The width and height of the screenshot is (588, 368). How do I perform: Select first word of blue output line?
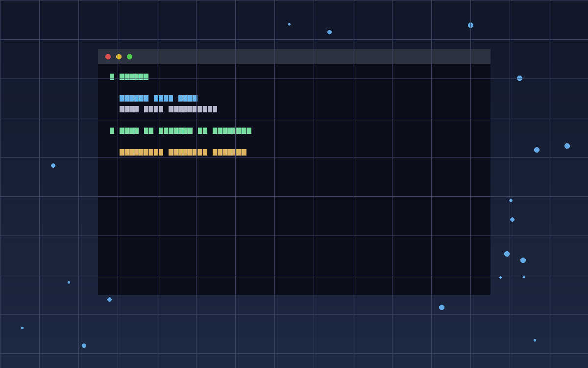click(x=134, y=98)
